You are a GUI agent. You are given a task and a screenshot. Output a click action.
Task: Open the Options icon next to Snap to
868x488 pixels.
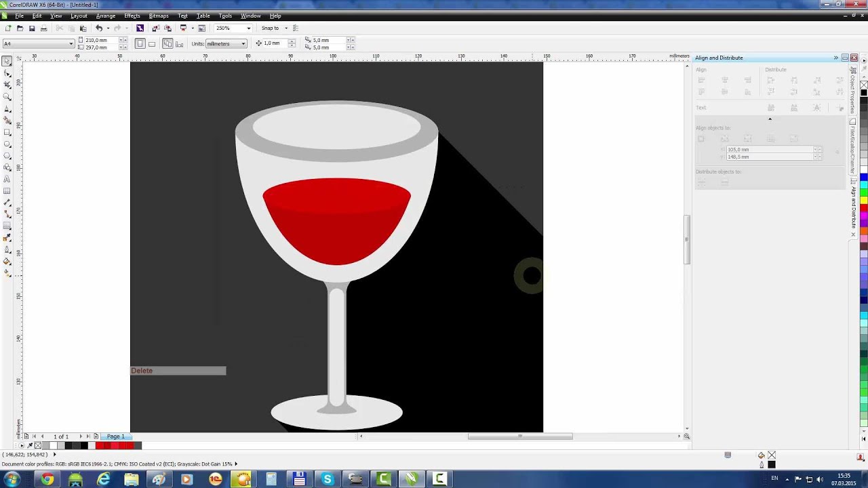(x=296, y=28)
